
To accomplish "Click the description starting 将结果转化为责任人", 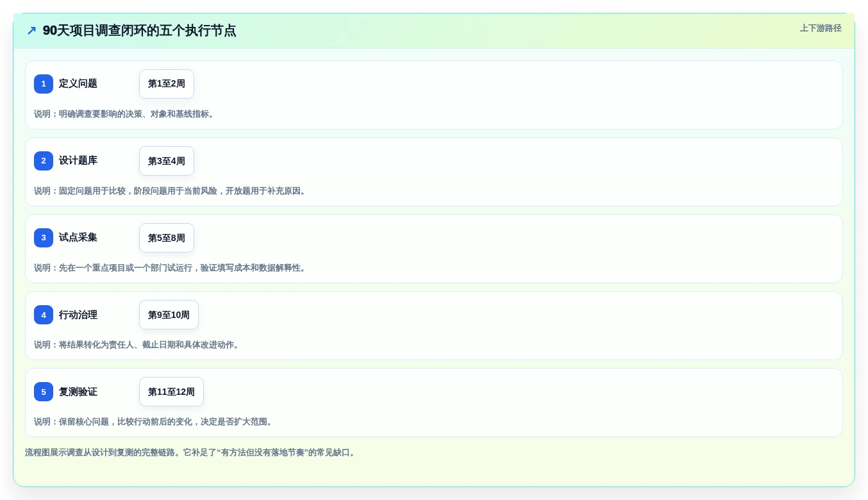I will [138, 345].
